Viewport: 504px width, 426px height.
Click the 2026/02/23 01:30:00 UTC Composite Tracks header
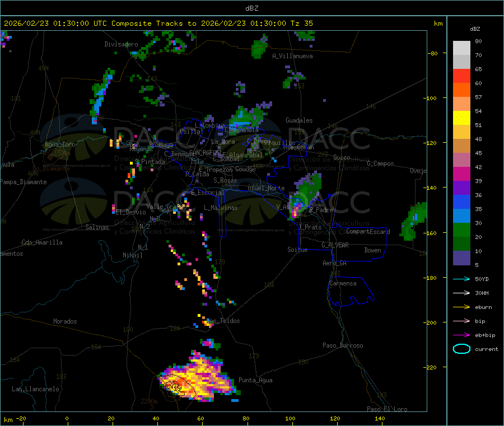click(x=158, y=24)
